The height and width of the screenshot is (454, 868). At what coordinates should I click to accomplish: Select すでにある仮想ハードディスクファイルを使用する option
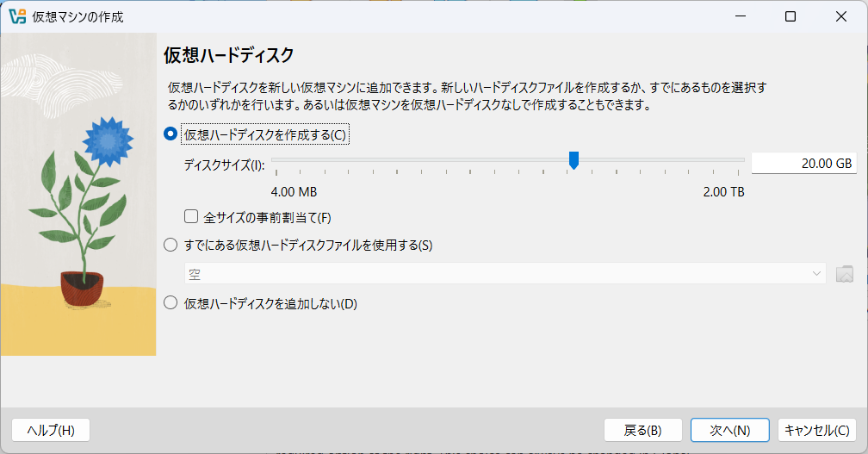[170, 245]
